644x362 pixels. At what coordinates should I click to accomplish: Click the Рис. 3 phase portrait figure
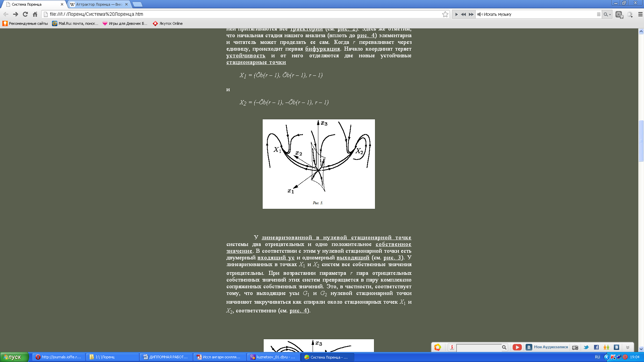319,164
